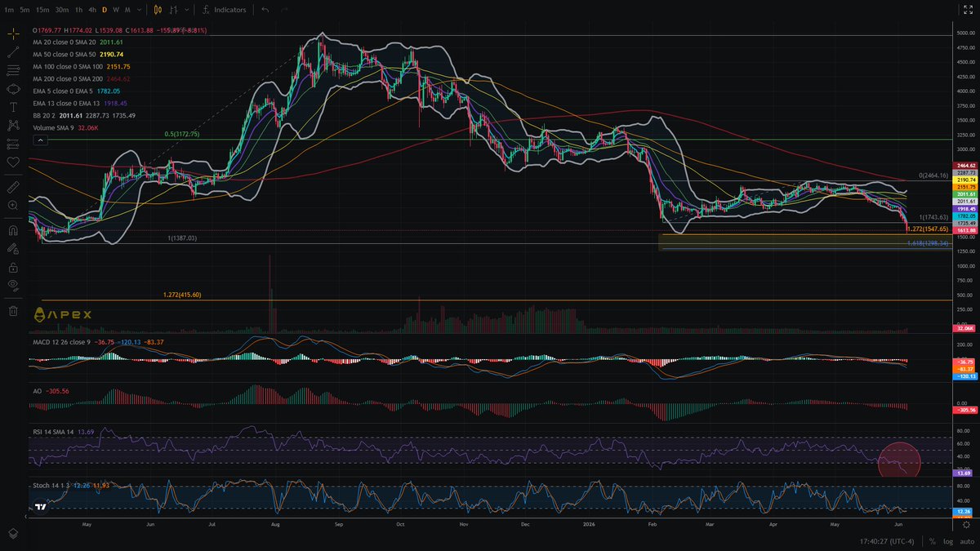Screen dimensions: 980x551
Task: Toggle percent scale mode
Action: pyautogui.click(x=933, y=541)
